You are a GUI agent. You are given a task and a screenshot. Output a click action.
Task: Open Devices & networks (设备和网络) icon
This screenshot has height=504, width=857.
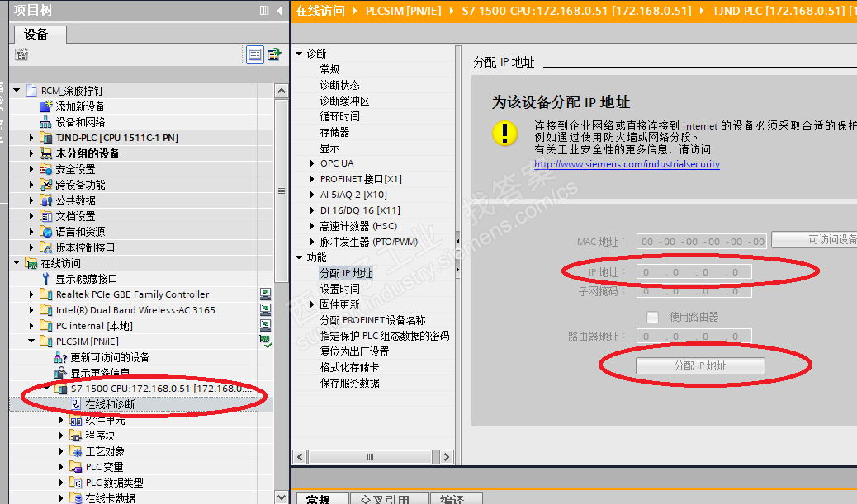pos(46,122)
